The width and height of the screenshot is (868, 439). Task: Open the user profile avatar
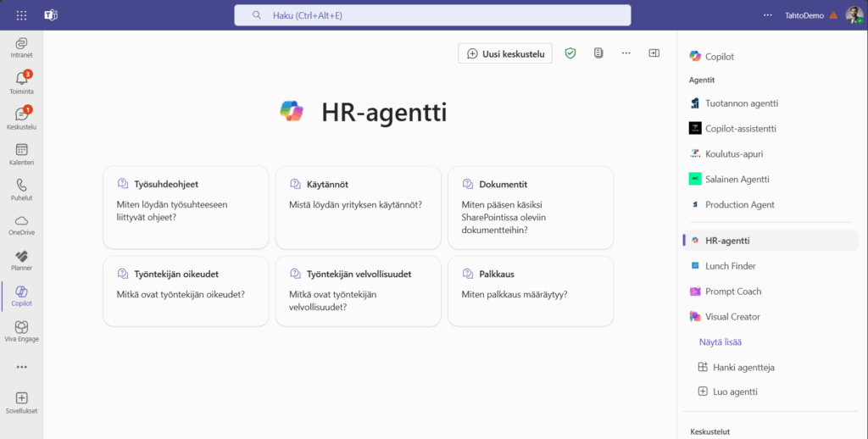[x=854, y=15]
